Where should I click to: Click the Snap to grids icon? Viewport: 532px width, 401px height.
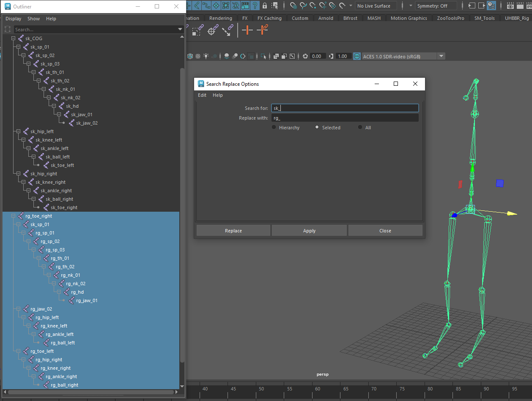293,5
